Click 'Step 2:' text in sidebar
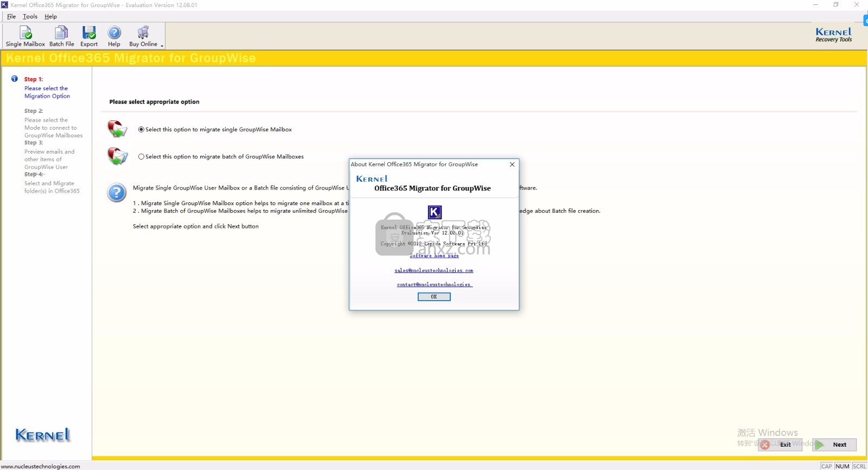This screenshot has width=868, height=470. 34,111
